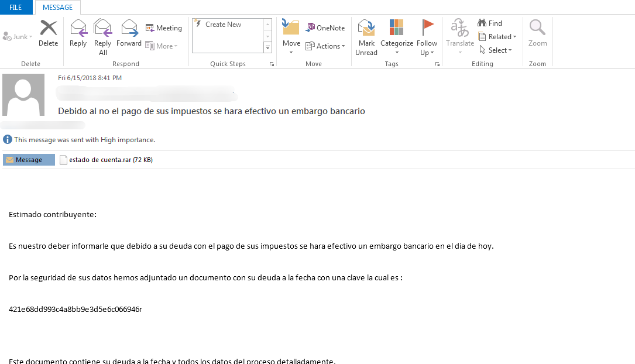Open the Actions dropdown
The height and width of the screenshot is (364, 635).
pos(325,46)
